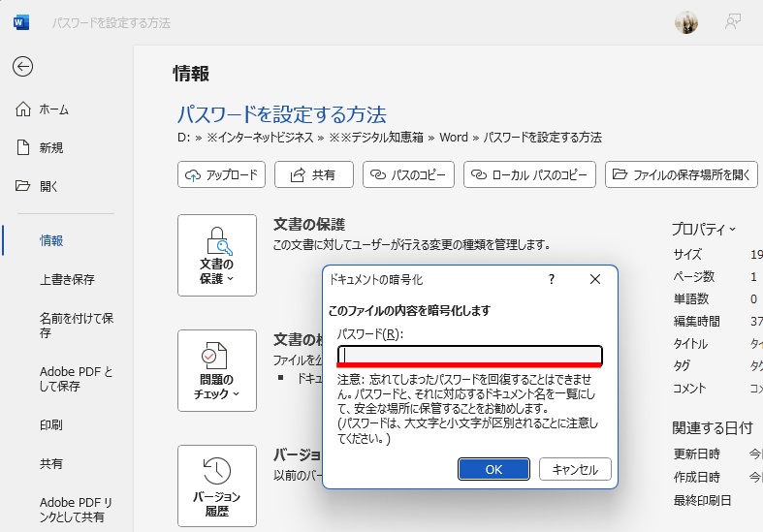
Task: Click the clock history icon
Action: coord(216,471)
